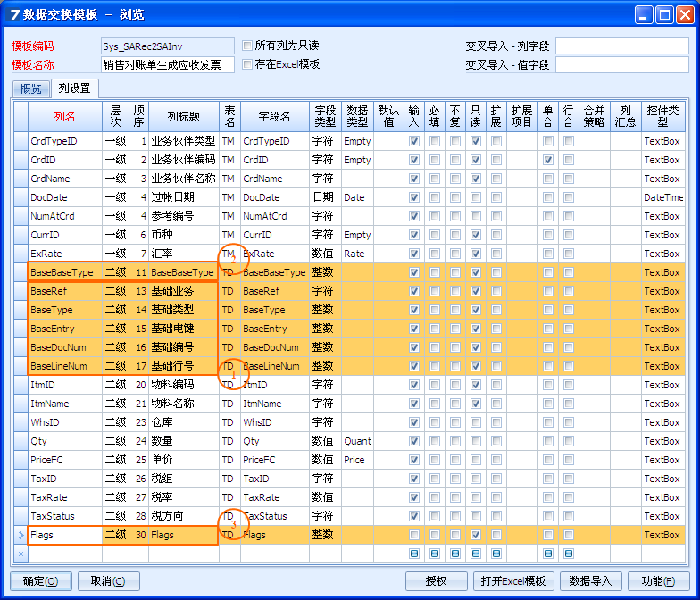Minimize the 数据交换模板 window
Screen dimensions: 700x600
(643, 15)
